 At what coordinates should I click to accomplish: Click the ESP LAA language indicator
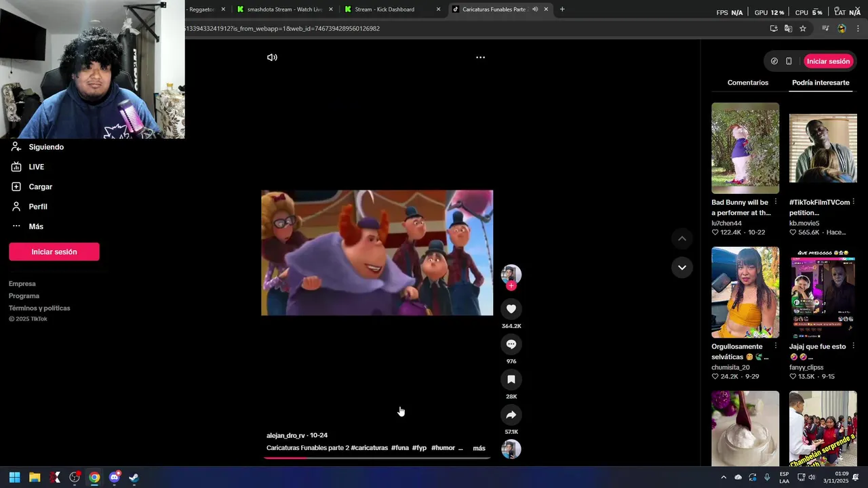coord(784,477)
